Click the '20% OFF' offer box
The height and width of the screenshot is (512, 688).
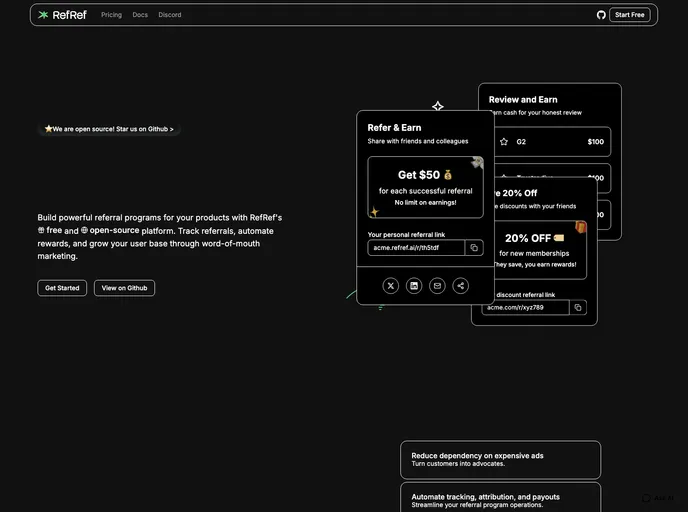pos(540,250)
